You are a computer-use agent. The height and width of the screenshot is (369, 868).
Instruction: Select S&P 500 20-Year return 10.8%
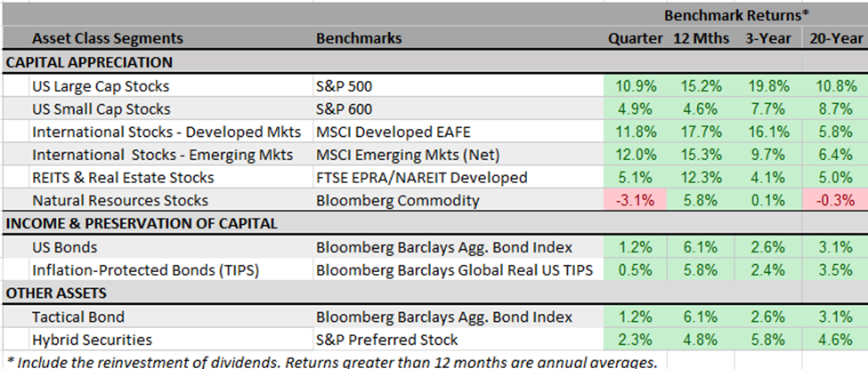click(x=836, y=87)
